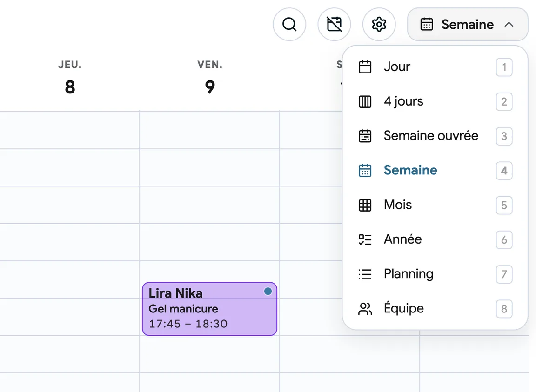Click the Planning list icon

[365, 274]
